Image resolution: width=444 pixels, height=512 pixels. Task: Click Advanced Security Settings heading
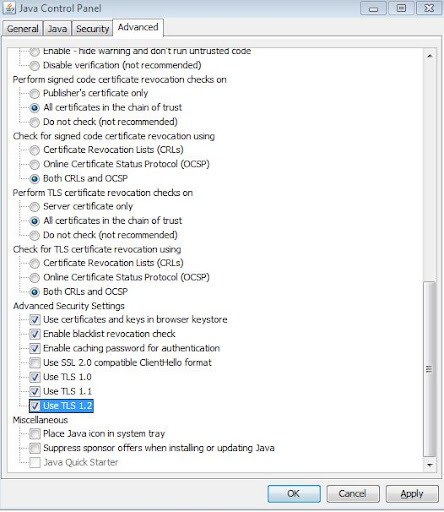(x=69, y=306)
